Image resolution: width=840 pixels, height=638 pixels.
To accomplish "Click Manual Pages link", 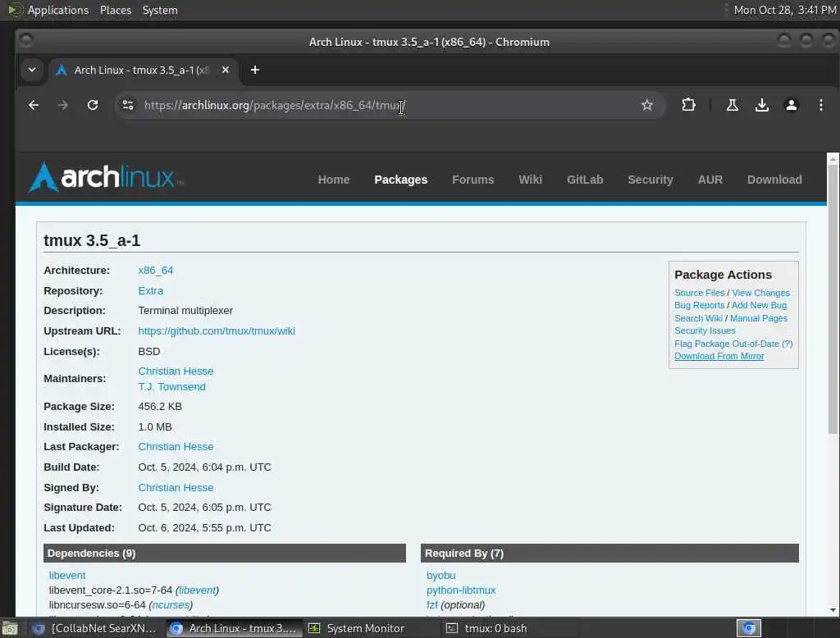I will click(x=759, y=318).
